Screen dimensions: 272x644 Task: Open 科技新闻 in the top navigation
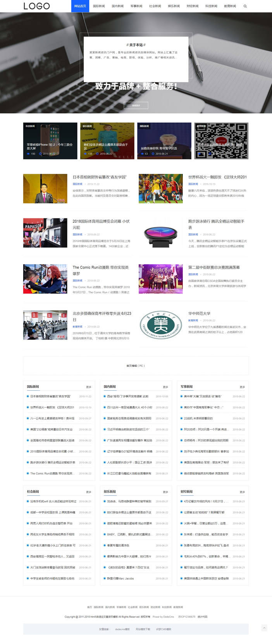[x=211, y=6]
